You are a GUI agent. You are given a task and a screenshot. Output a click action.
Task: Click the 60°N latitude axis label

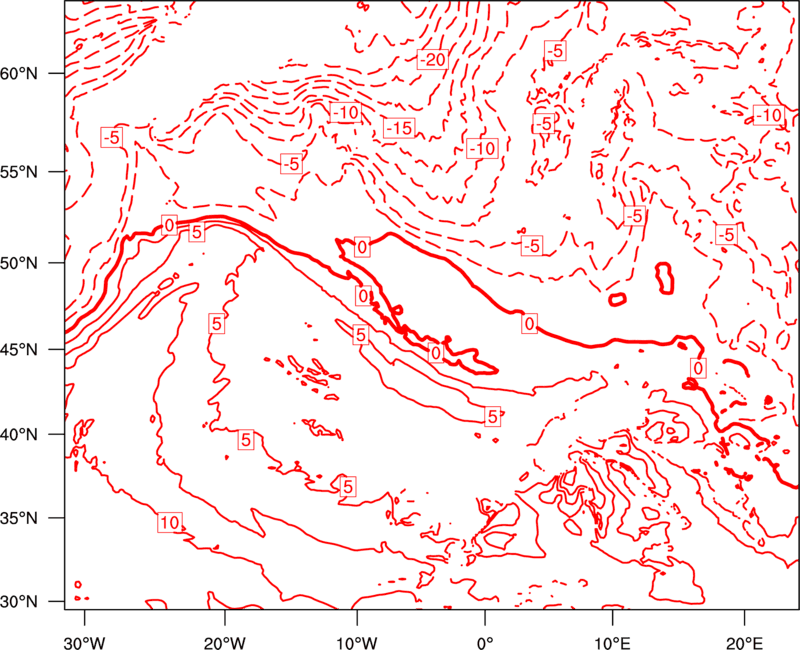(x=19, y=73)
